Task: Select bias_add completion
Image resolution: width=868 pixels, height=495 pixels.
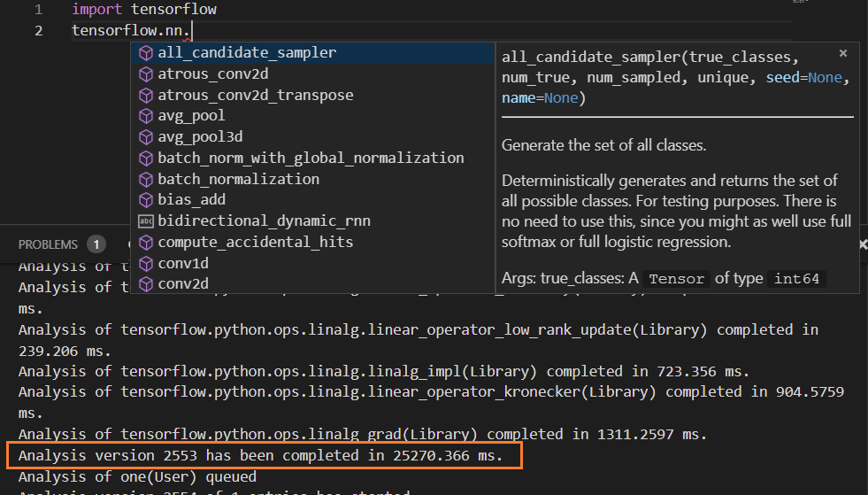Action: click(x=312, y=199)
